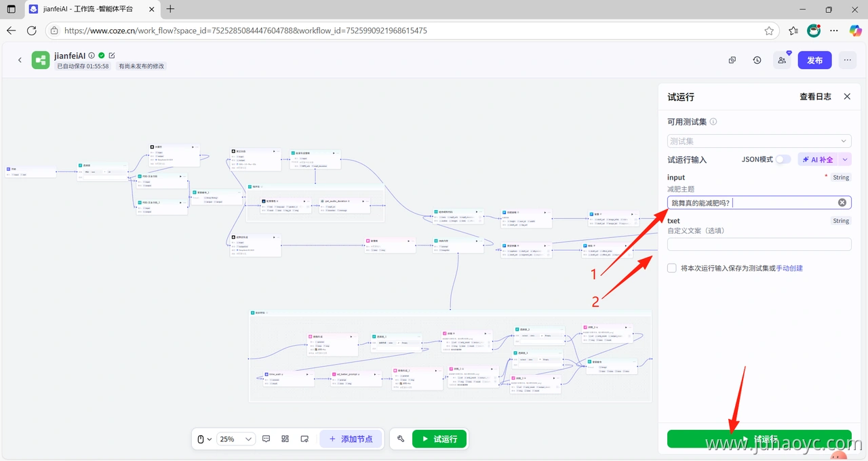
Task: Click the empty txet custom copy field
Action: click(x=759, y=244)
